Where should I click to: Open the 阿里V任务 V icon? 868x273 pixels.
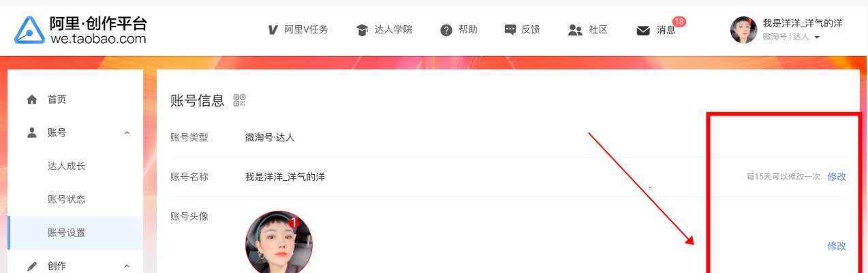tap(273, 30)
